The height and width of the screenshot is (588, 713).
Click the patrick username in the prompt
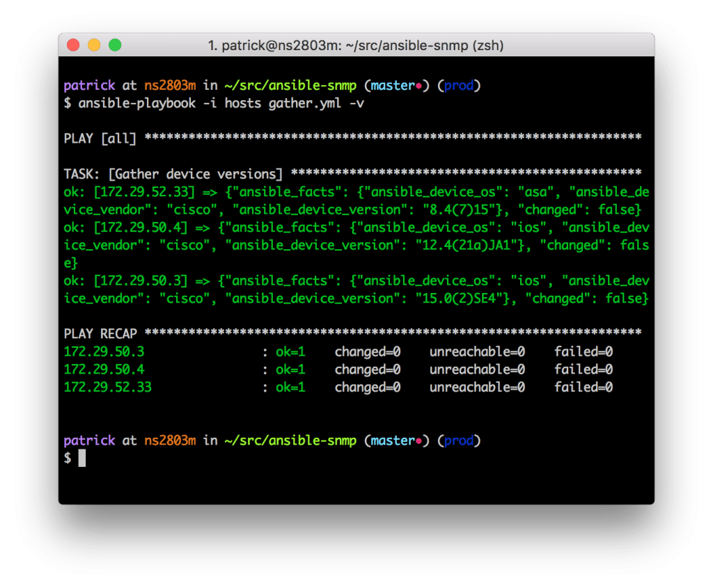[x=89, y=85]
